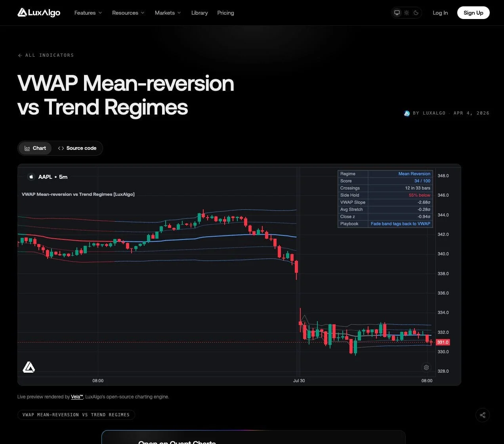
Task: Click the LuxAlgo author avatar icon
Action: click(407, 113)
